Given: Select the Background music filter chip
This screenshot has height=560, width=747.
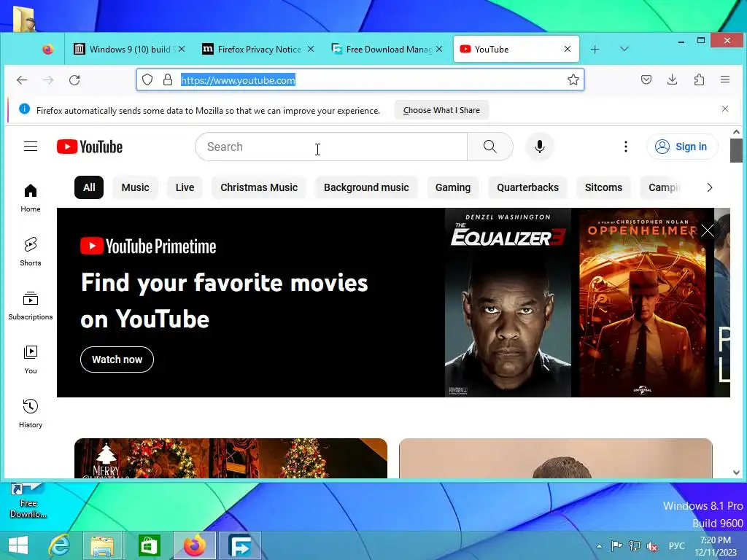Looking at the screenshot, I should [x=366, y=187].
